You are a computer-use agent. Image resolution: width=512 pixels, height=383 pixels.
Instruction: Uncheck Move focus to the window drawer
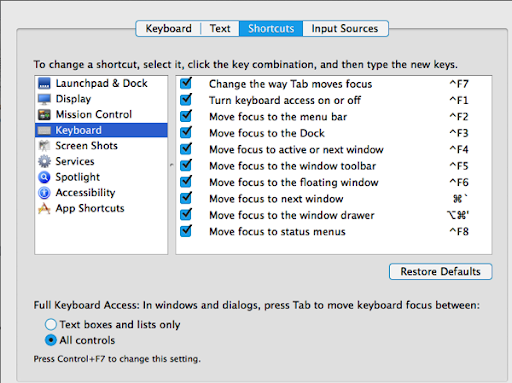(x=186, y=214)
